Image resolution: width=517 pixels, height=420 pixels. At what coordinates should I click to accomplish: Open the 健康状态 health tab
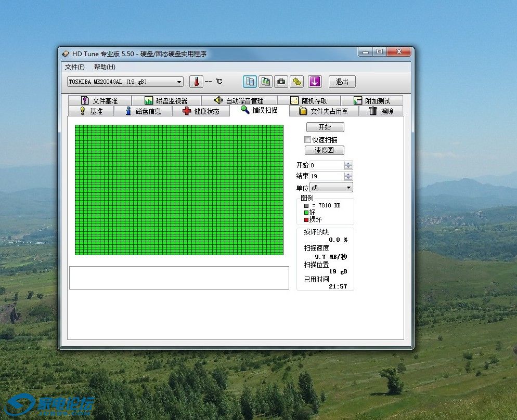pyautogui.click(x=201, y=111)
